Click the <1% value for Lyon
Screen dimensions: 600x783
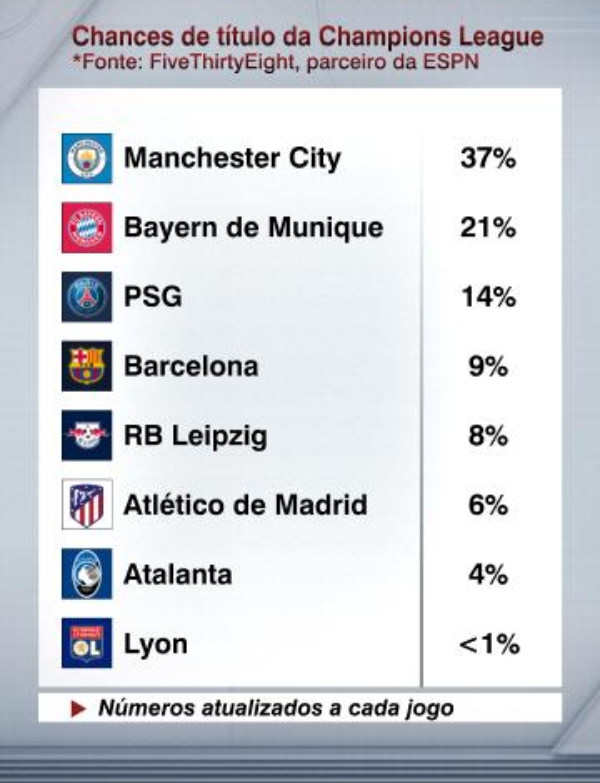point(489,644)
